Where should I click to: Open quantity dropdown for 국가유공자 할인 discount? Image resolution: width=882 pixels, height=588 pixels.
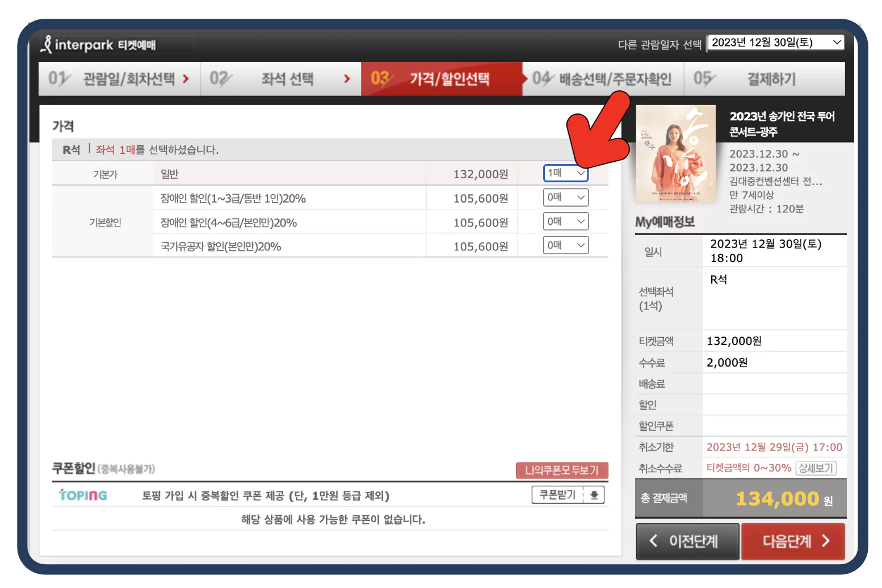pos(565,245)
